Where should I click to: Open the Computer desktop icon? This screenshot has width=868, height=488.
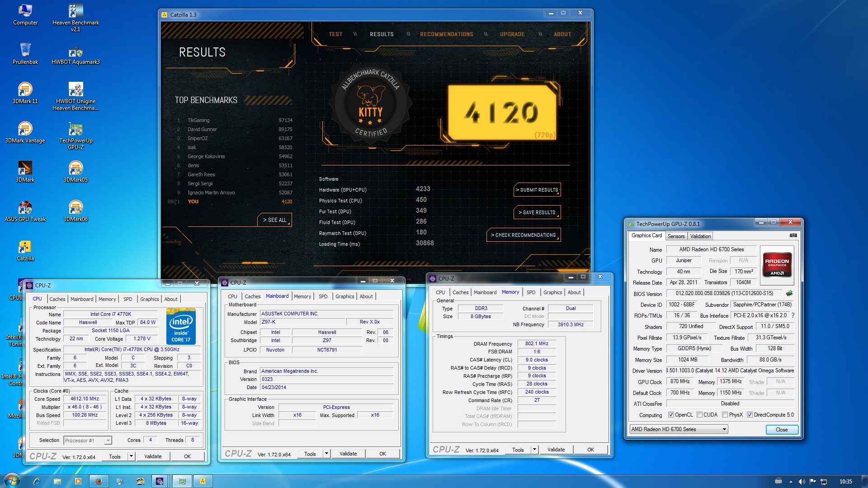25,15
